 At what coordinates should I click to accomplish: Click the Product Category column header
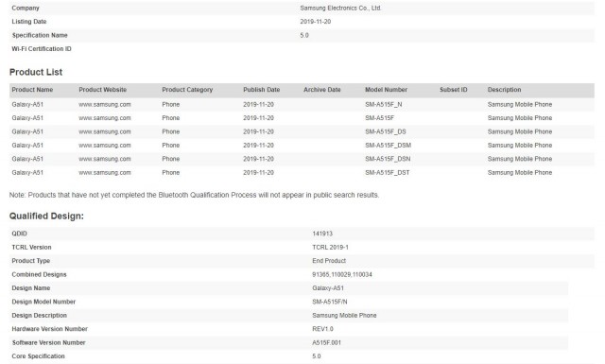[x=187, y=90]
